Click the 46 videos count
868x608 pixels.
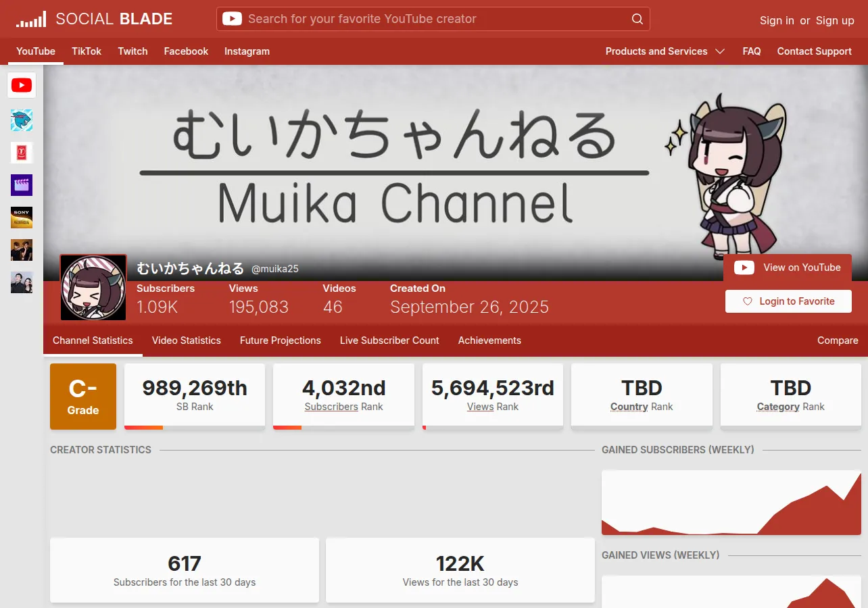pyautogui.click(x=333, y=307)
